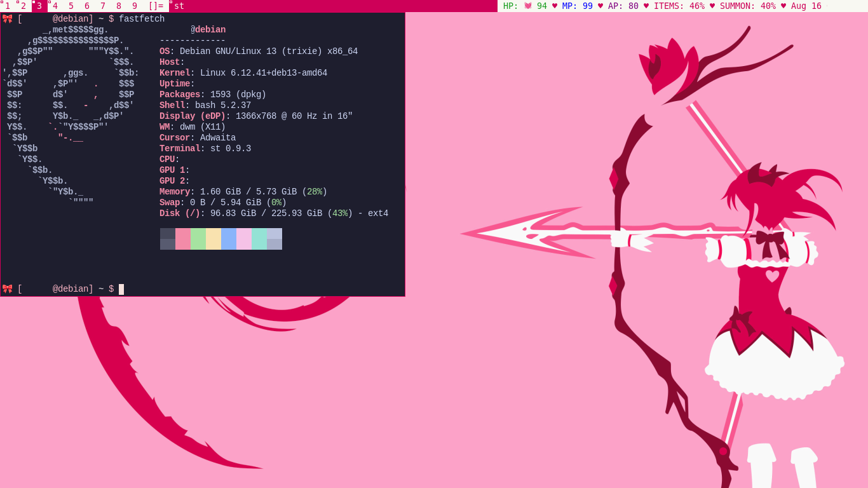Screen dimensions: 868x488
Task: Switch to dwm tag 1
Action: [x=8, y=6]
